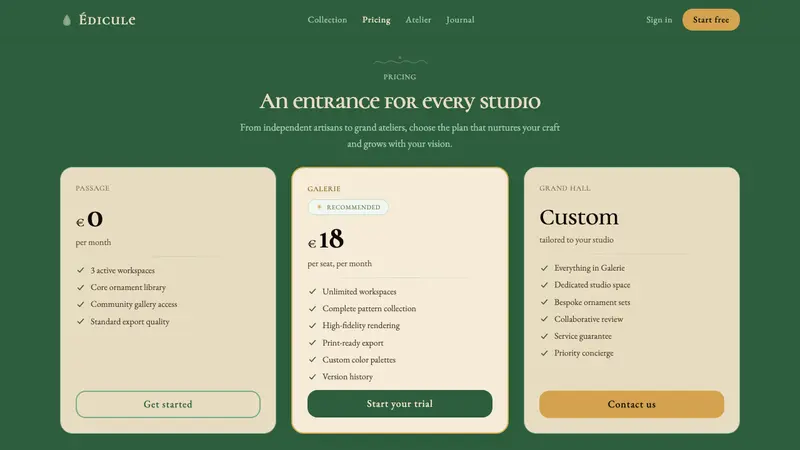Click the 'tailored to your studio' text
This screenshot has width=800, height=450.
coord(576,240)
